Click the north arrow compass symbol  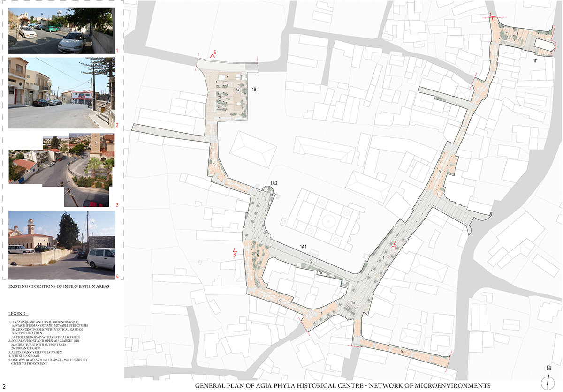click(x=549, y=381)
